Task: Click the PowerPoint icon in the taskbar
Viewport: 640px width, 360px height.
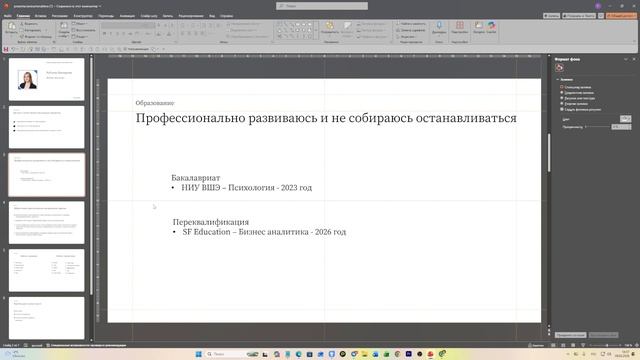Action: (x=430, y=354)
